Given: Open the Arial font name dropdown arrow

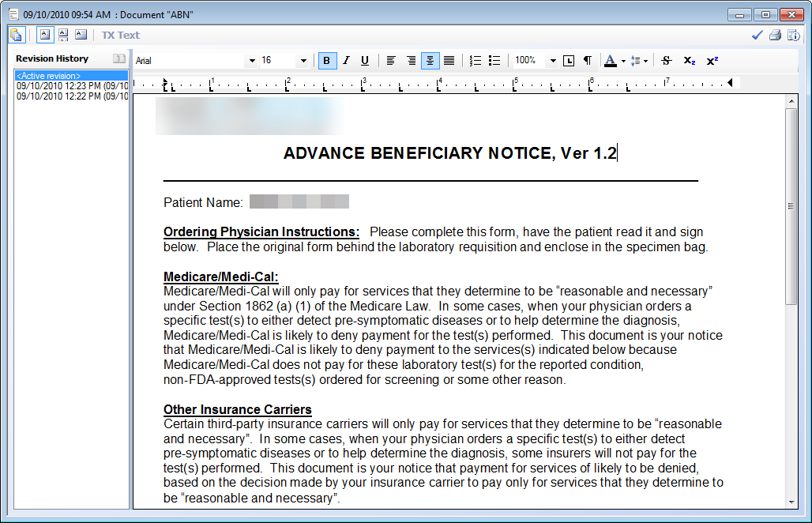Looking at the screenshot, I should 252,61.
